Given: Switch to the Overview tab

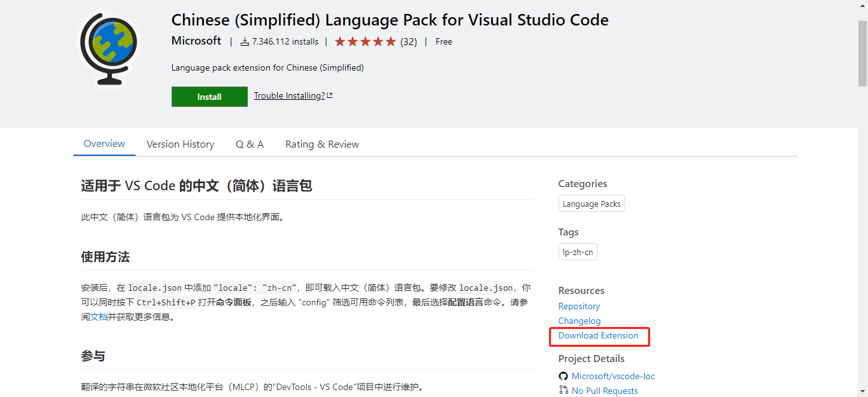Looking at the screenshot, I should [104, 144].
